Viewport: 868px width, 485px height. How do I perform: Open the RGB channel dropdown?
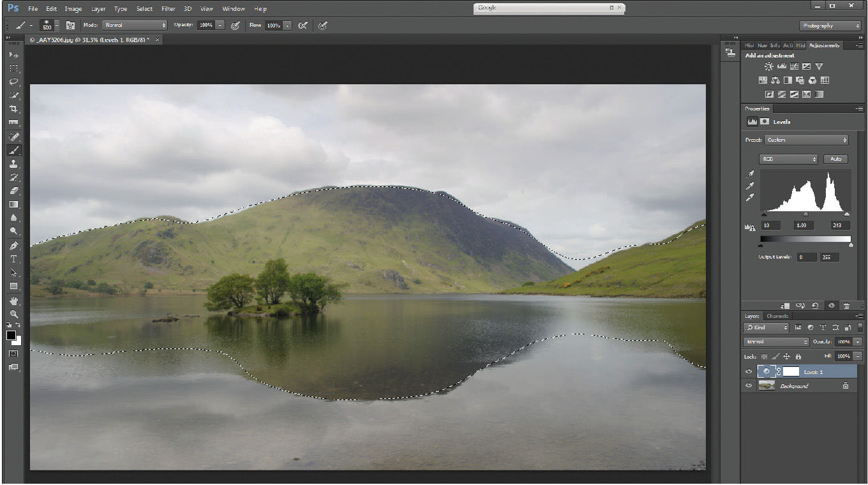coord(789,159)
